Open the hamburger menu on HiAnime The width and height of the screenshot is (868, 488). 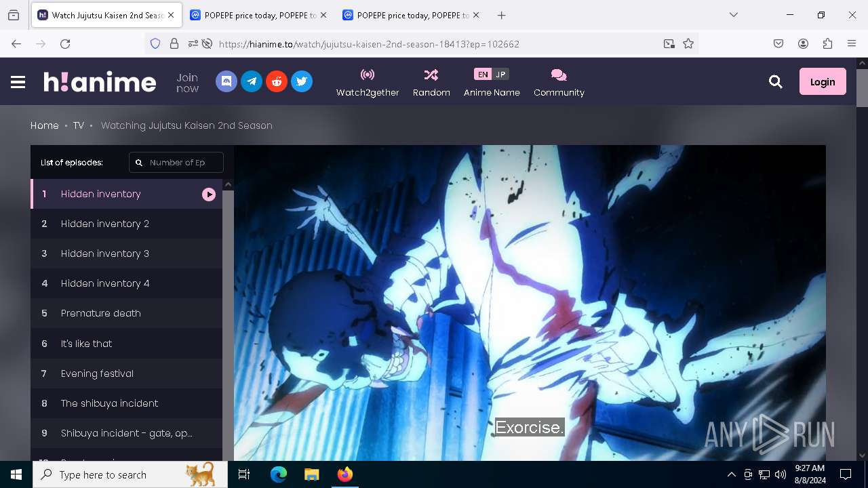coord(18,82)
